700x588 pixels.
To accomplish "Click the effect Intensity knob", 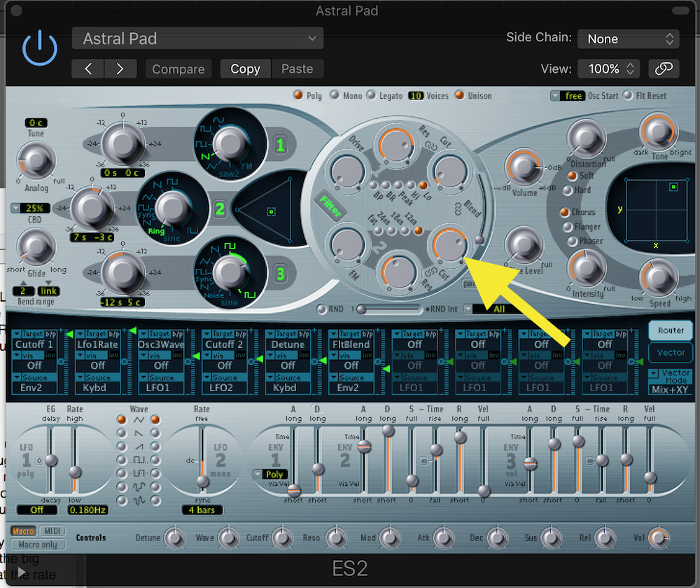I will pos(587,268).
